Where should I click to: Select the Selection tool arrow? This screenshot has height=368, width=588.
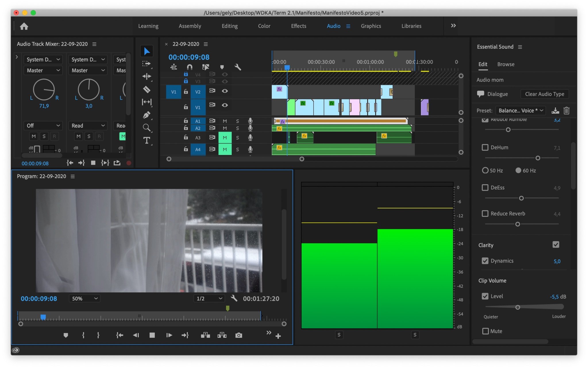[147, 51]
